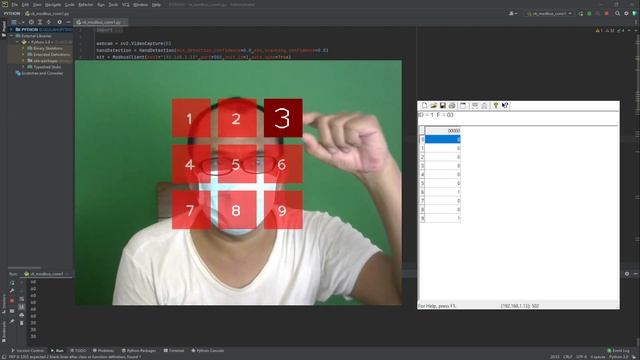Collapse the PYTHON project root node
This screenshot has width=640, height=360.
11,29
